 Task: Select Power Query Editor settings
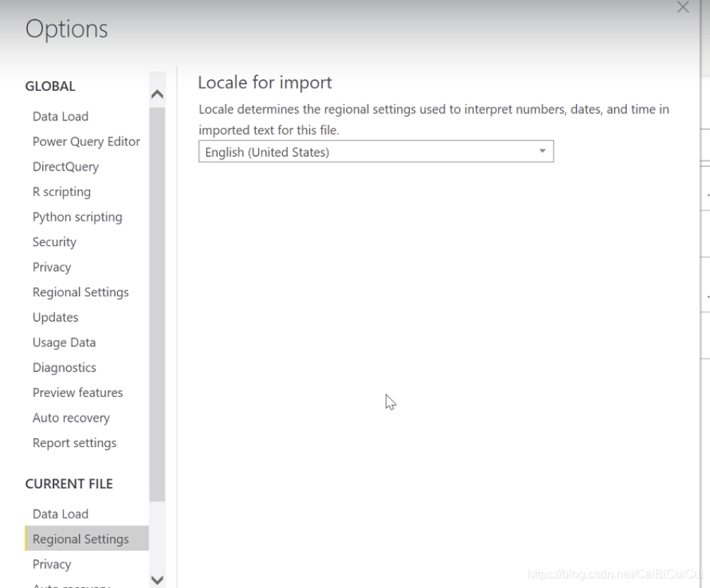(x=86, y=142)
